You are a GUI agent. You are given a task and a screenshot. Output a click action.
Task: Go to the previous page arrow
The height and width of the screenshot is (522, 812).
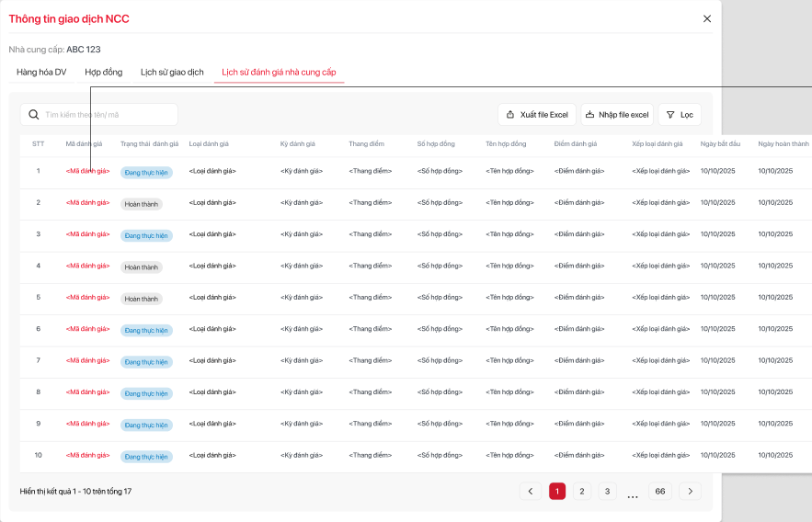530,491
